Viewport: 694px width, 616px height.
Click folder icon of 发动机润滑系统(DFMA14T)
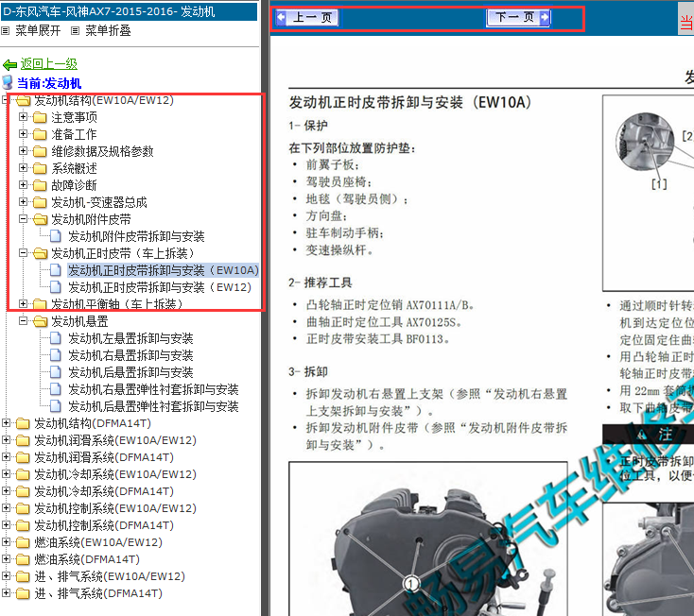(x=23, y=457)
